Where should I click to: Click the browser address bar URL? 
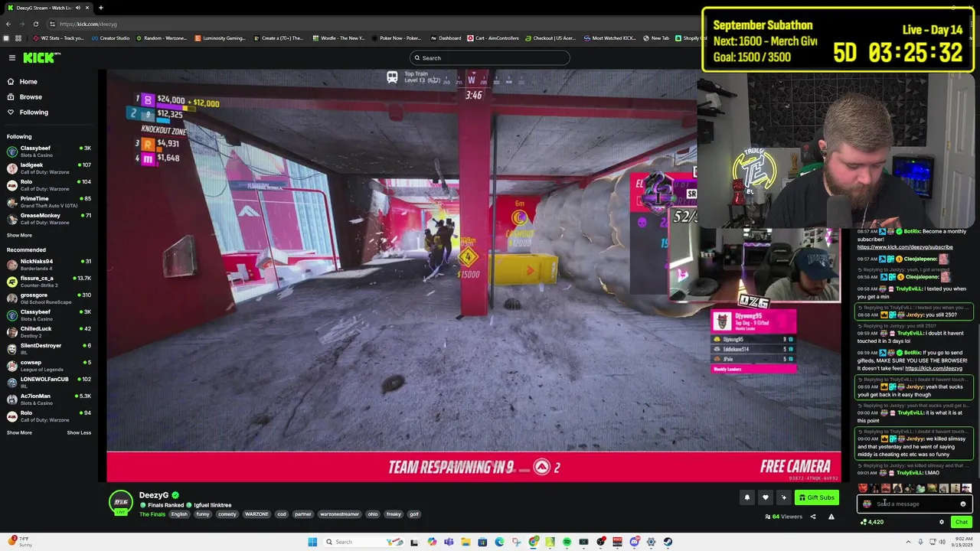pos(88,24)
